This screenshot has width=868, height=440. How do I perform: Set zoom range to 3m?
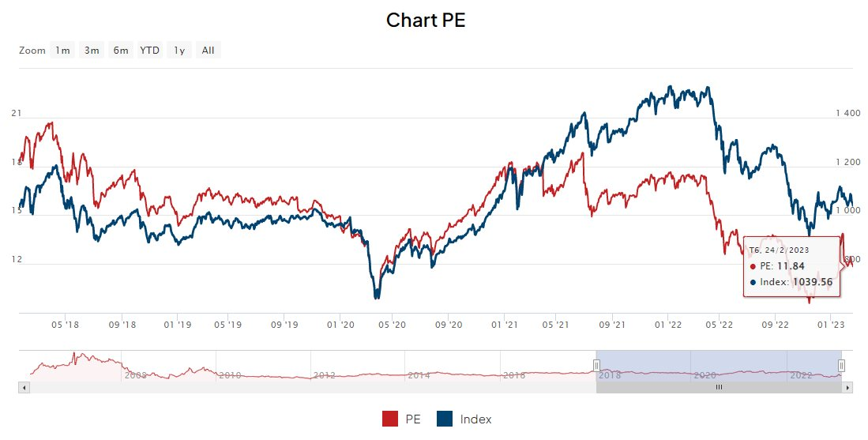pyautogui.click(x=92, y=51)
